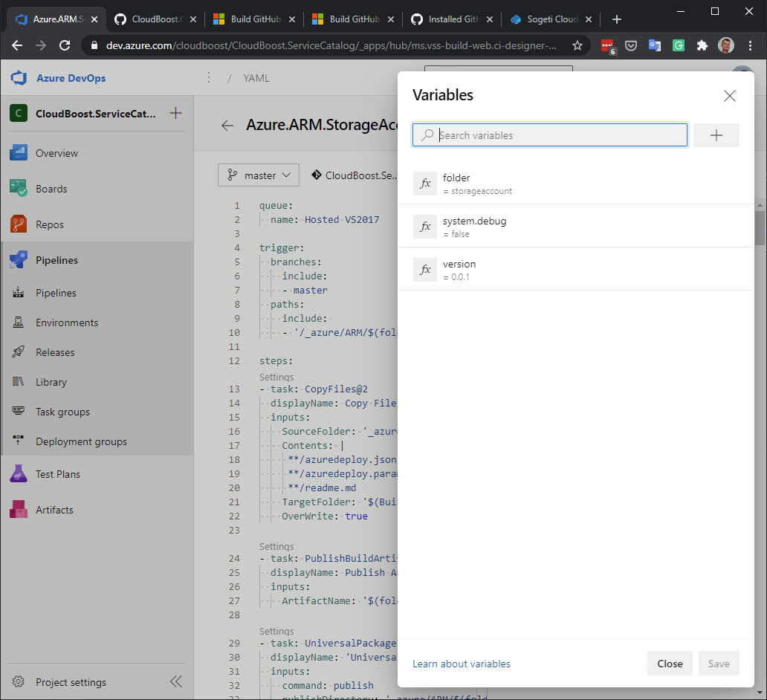The width and height of the screenshot is (767, 700).
Task: Collapse the sidebar with double-chevron icon
Action: [x=175, y=682]
